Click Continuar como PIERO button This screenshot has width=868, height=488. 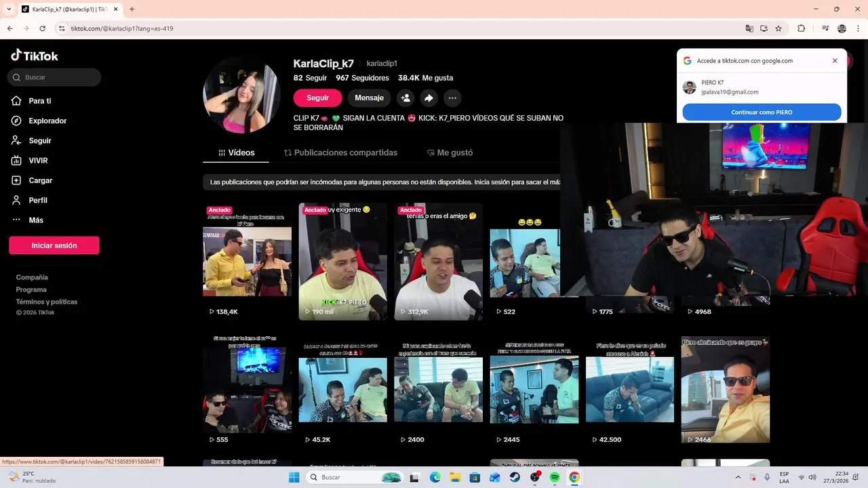pyautogui.click(x=762, y=113)
